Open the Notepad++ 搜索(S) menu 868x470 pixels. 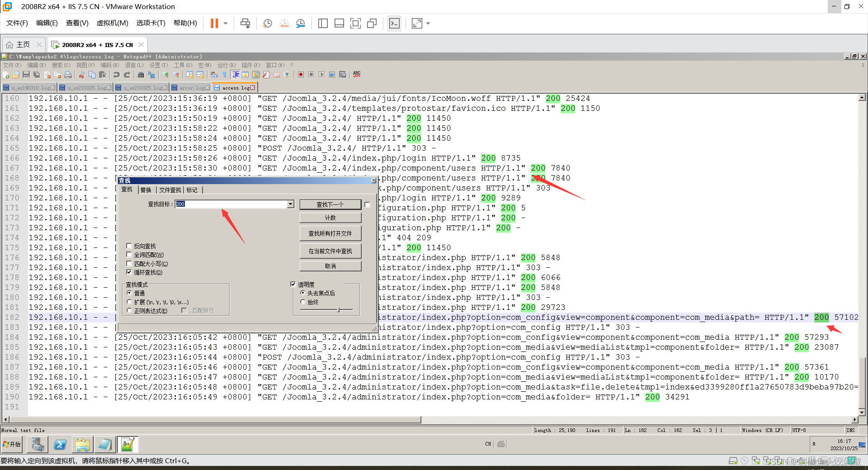point(61,65)
